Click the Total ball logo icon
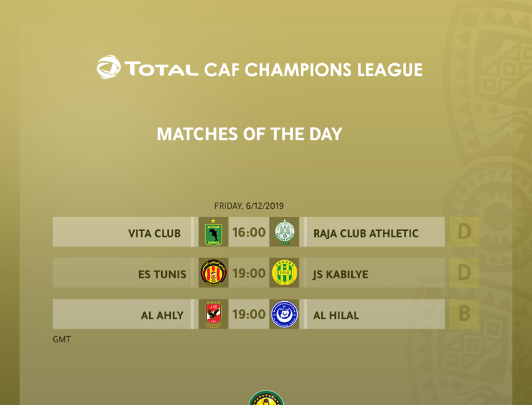This screenshot has width=532, height=405. pyautogui.click(x=109, y=67)
